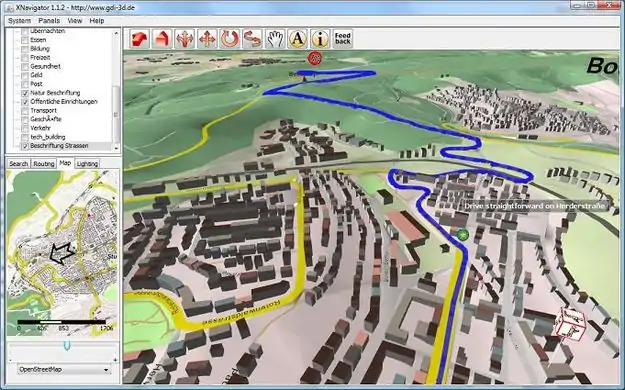Switch to the Routing tab

[x=44, y=164]
